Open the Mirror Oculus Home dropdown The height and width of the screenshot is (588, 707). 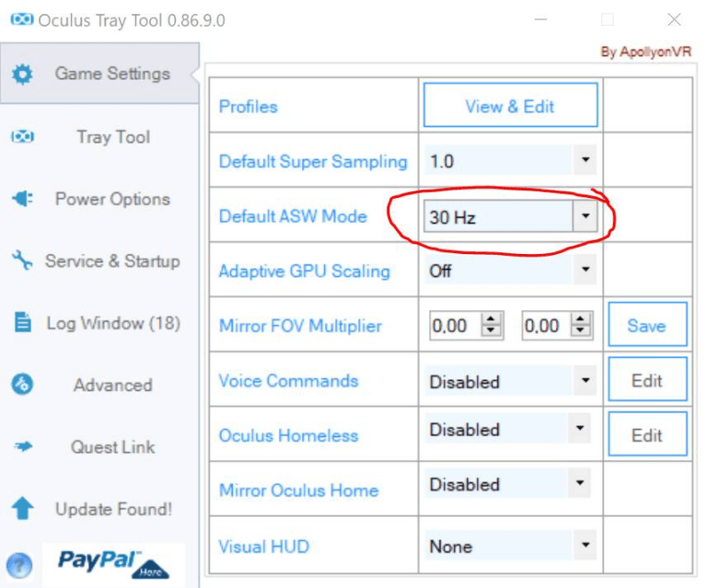[580, 484]
